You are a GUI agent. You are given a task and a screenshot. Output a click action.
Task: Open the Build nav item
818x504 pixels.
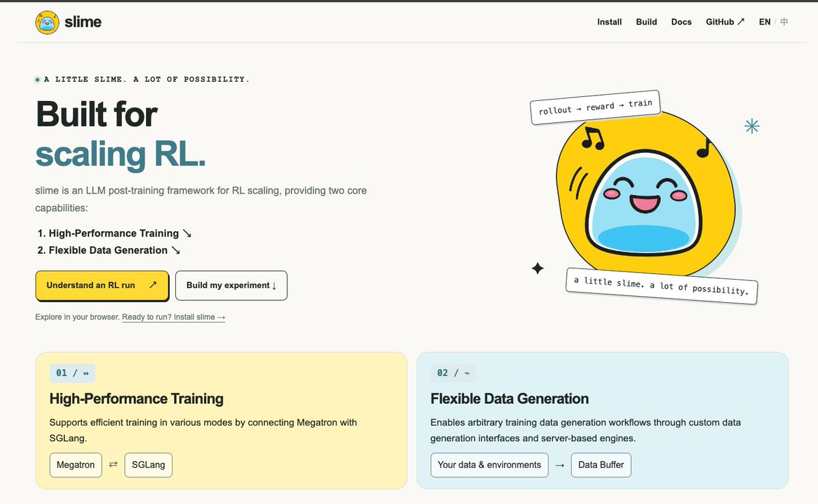(646, 22)
